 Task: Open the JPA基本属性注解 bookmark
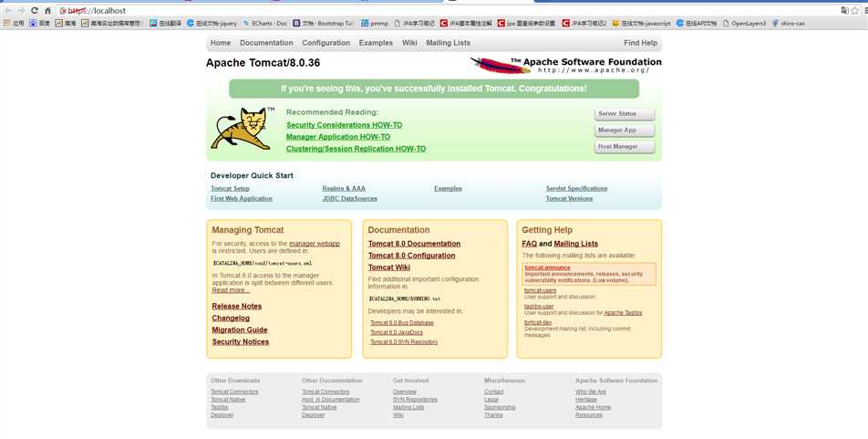(466, 24)
